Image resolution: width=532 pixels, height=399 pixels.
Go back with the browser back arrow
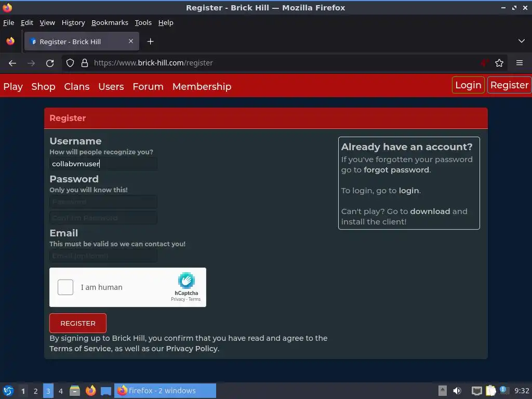click(12, 63)
